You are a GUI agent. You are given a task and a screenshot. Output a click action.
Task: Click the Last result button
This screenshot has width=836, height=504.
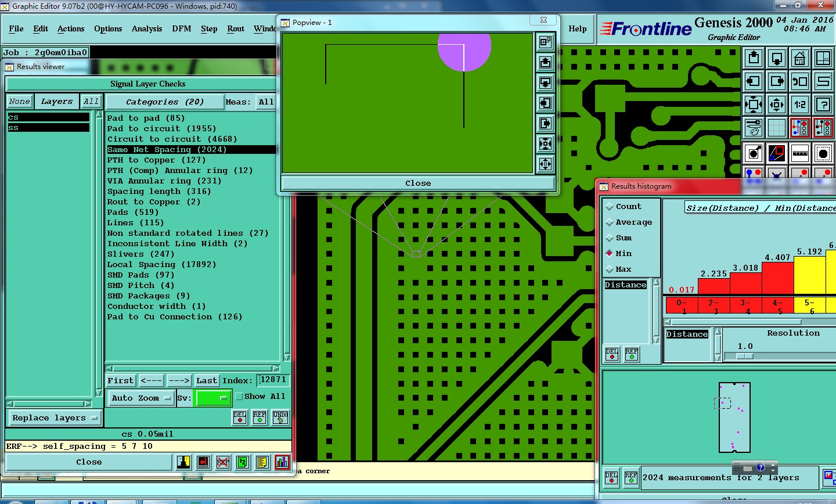(207, 380)
